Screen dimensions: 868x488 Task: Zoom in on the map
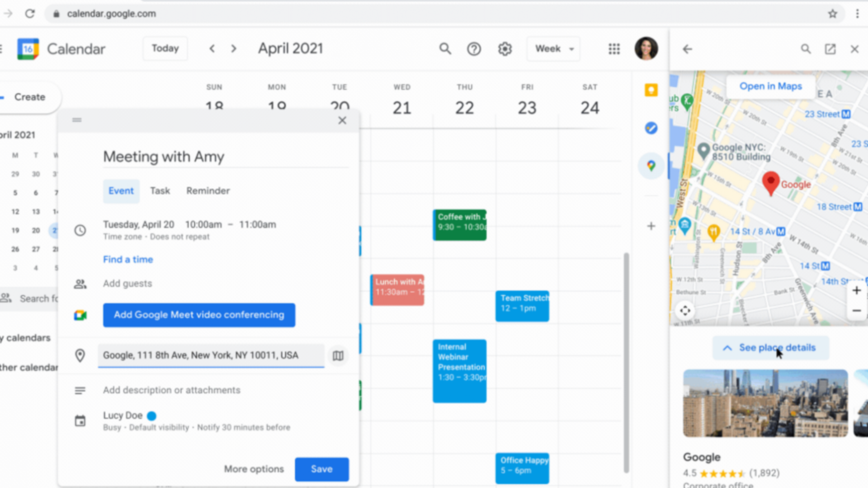click(856, 291)
